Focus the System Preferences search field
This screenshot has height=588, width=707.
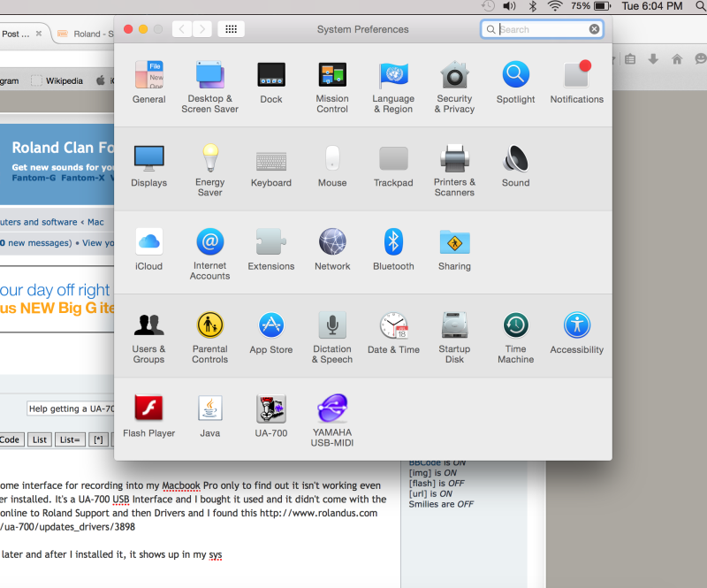pos(541,29)
